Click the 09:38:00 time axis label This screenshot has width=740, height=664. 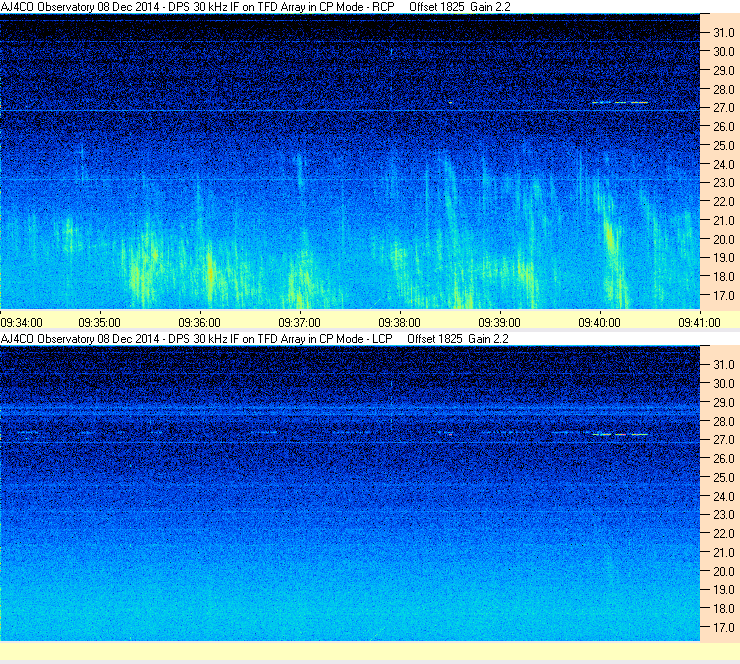pyautogui.click(x=400, y=323)
